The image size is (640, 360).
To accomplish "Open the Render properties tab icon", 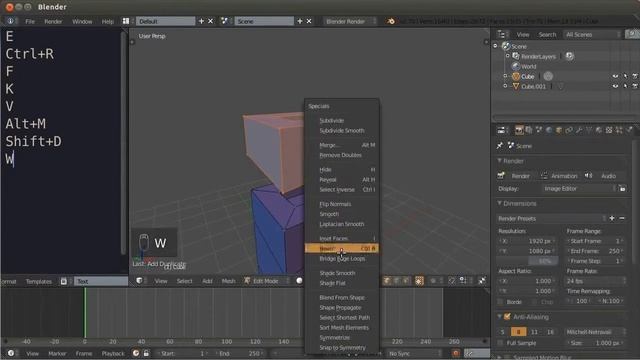I will (x=519, y=130).
